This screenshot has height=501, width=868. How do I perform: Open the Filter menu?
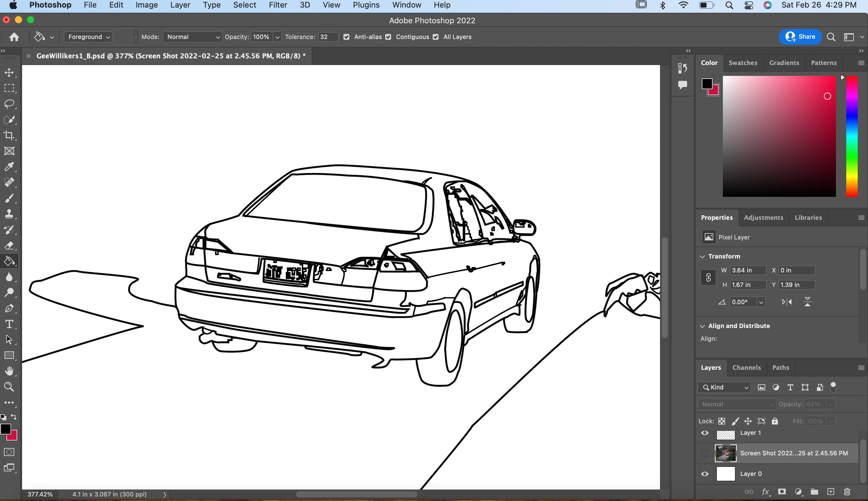[x=278, y=5]
